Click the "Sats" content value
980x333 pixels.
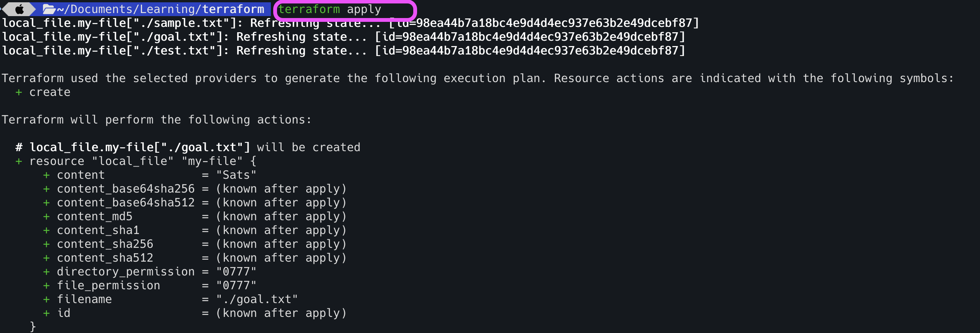[236, 175]
